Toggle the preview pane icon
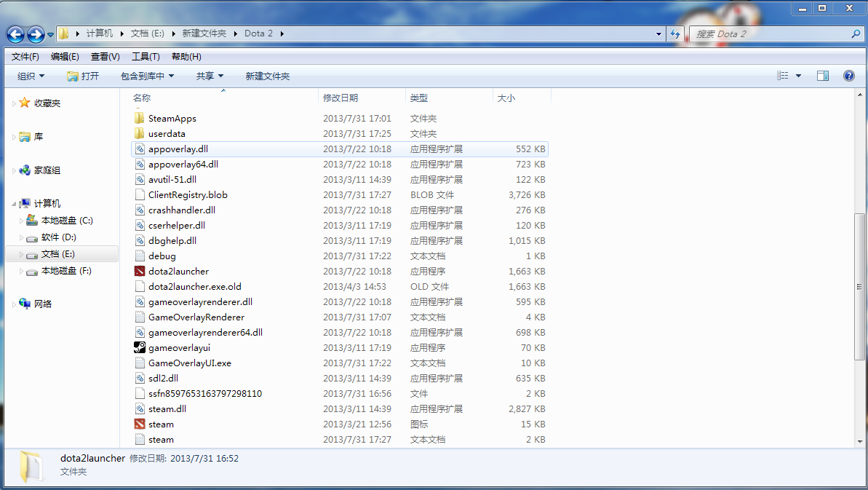868x490 pixels. coord(823,76)
